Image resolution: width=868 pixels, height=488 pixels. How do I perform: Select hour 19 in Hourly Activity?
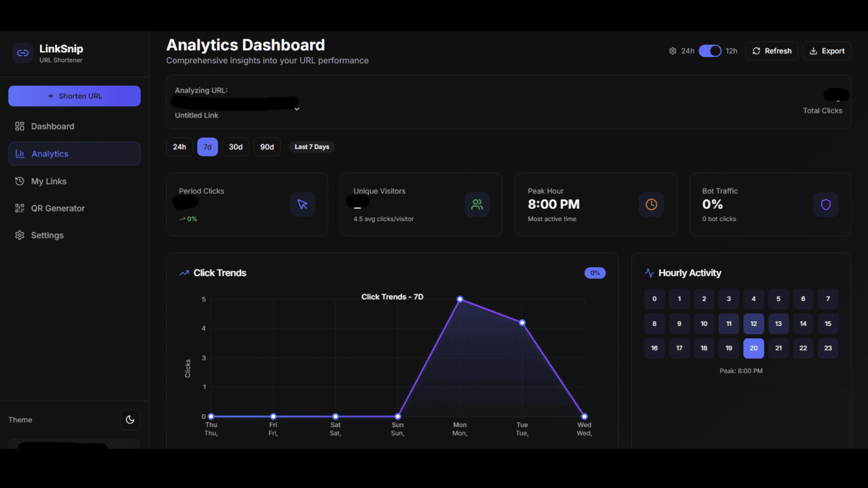tap(729, 348)
